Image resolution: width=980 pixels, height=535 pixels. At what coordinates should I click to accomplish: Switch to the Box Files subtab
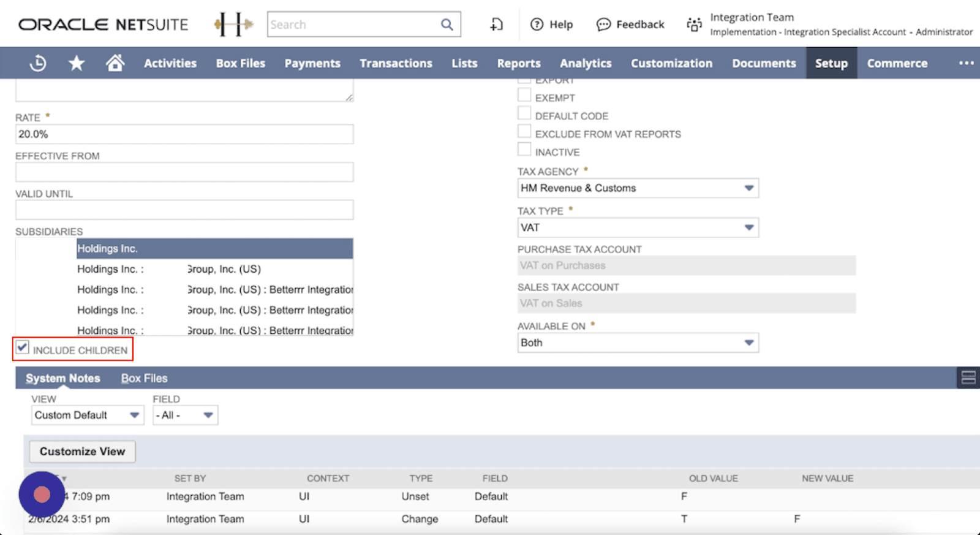144,379
